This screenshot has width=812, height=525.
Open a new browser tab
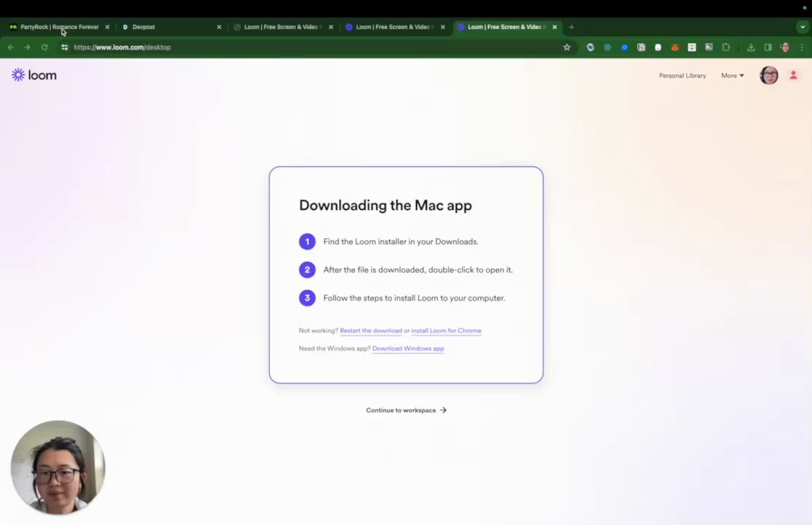click(571, 27)
